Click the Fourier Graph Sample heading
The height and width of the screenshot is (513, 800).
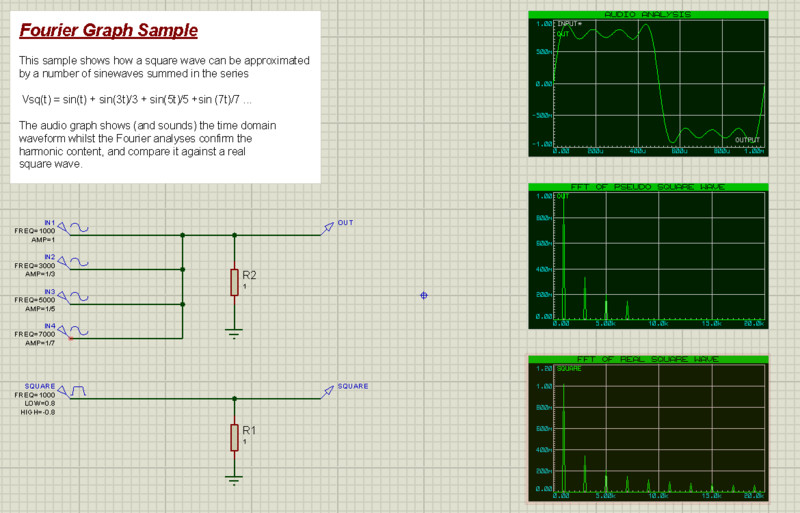(x=109, y=31)
